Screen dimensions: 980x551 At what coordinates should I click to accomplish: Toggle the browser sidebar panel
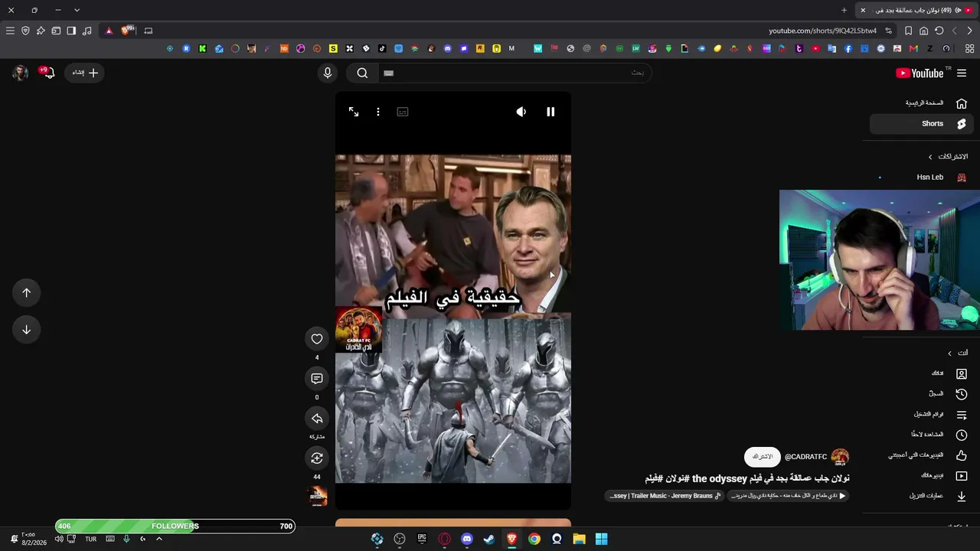pos(71,31)
